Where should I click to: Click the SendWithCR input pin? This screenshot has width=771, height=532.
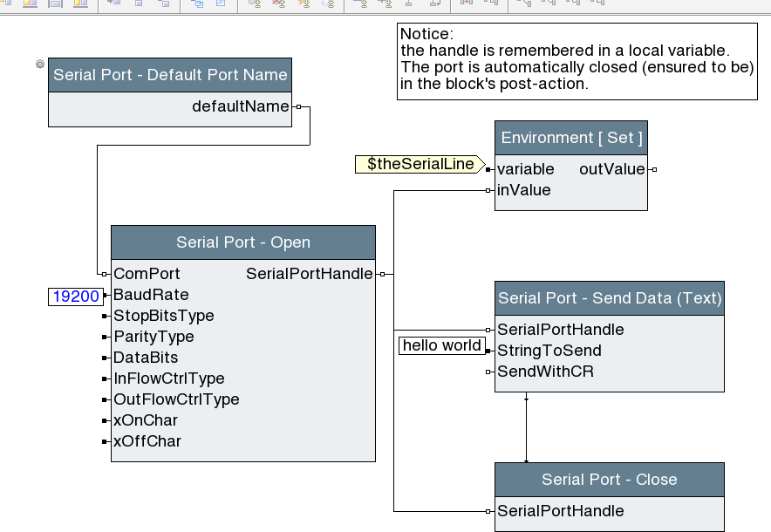pos(488,372)
